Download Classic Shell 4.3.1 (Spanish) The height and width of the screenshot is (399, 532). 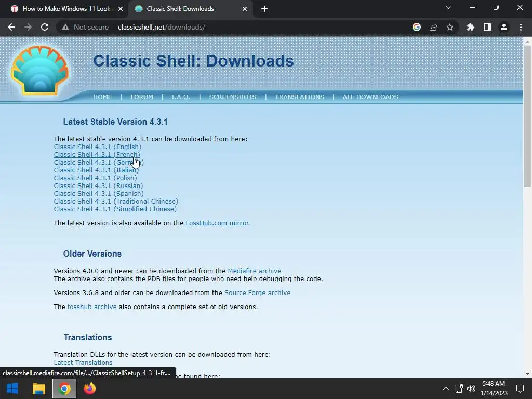click(99, 194)
